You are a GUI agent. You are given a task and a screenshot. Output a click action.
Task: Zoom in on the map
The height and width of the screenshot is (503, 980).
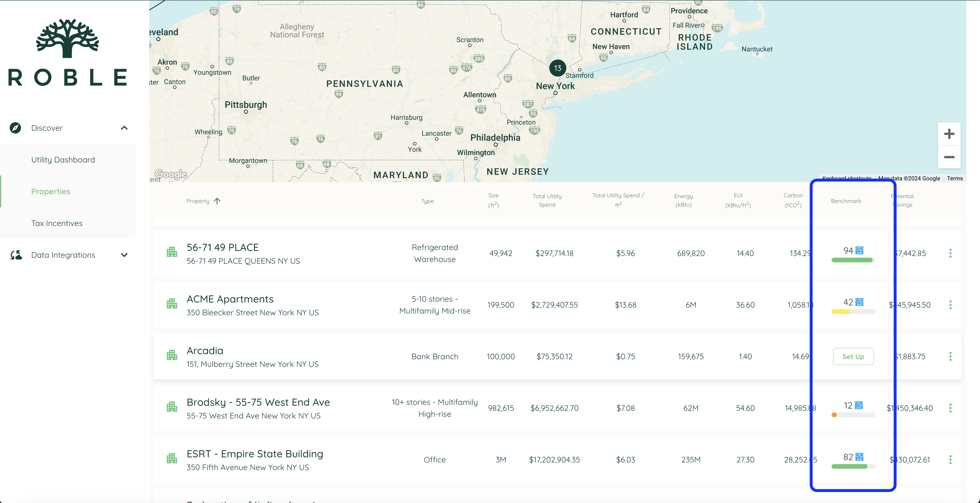[949, 134]
